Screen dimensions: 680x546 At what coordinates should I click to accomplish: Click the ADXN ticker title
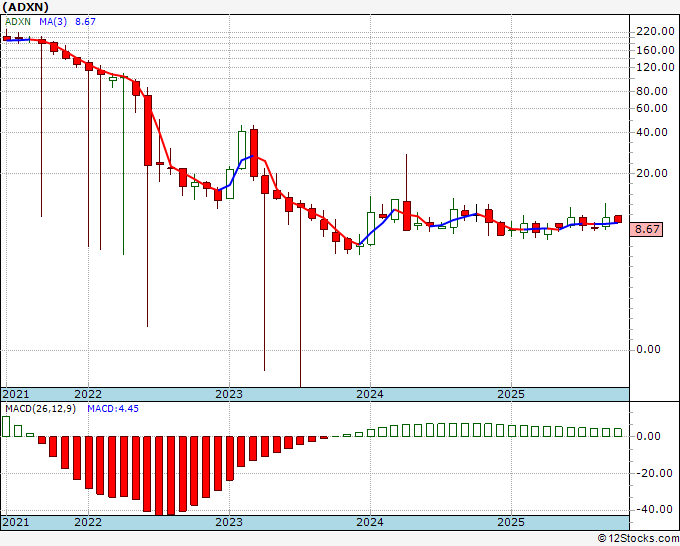(x=25, y=7)
